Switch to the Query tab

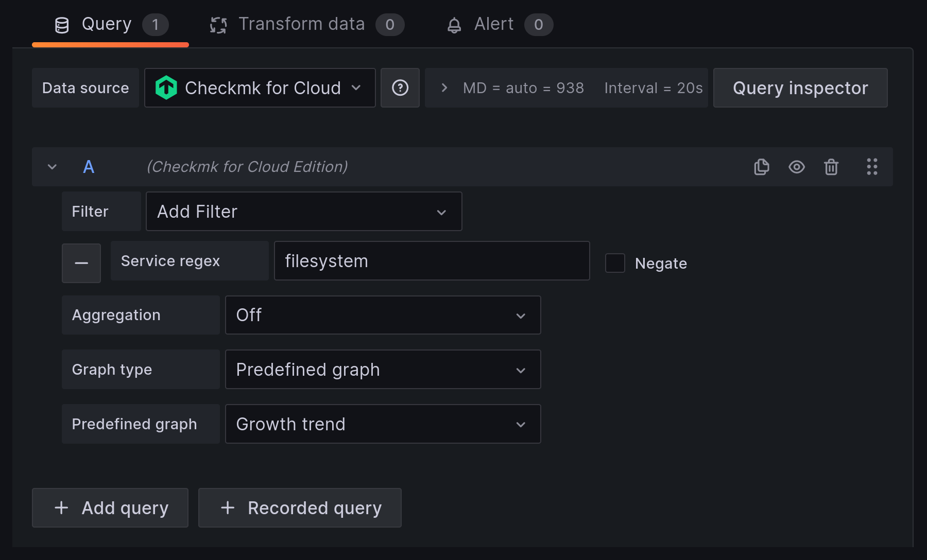click(111, 25)
